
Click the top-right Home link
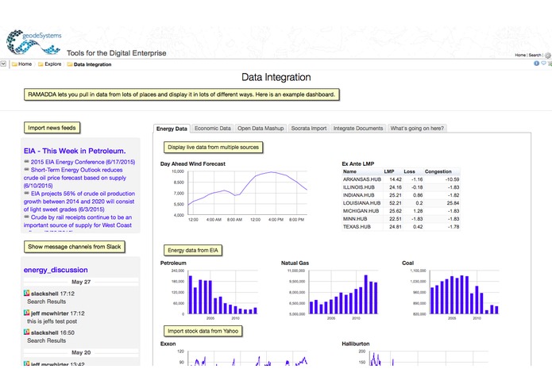tap(520, 56)
